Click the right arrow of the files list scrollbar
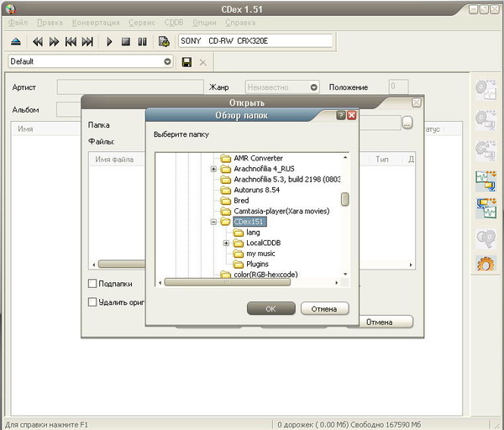 (411, 265)
